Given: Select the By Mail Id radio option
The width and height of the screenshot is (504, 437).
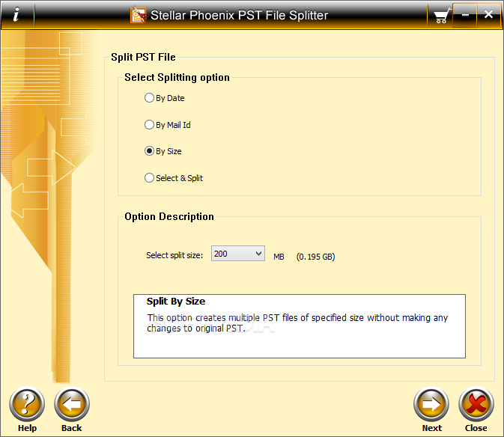Looking at the screenshot, I should 168,124.
